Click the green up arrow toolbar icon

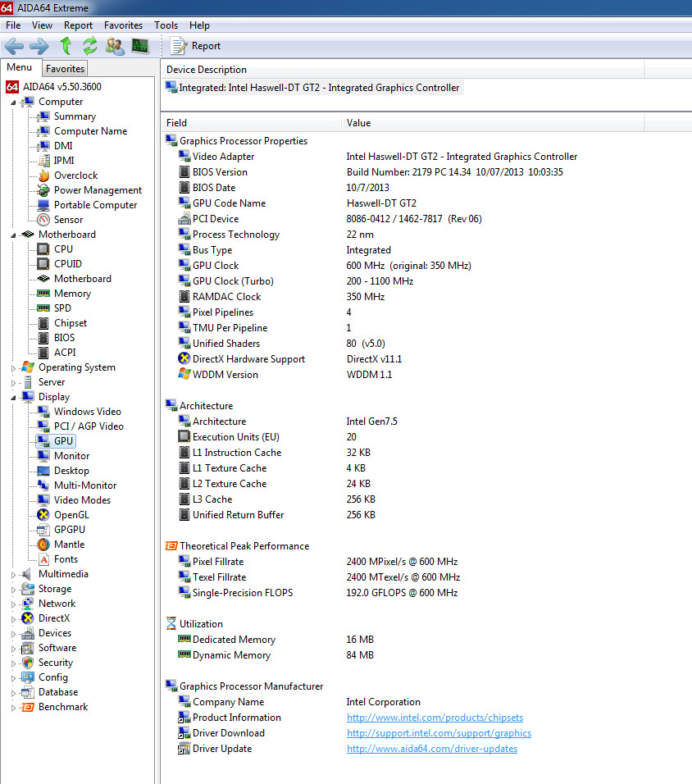pos(66,46)
